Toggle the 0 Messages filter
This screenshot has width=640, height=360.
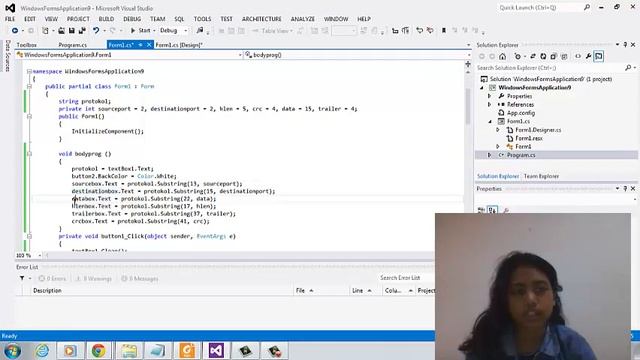(x=140, y=278)
